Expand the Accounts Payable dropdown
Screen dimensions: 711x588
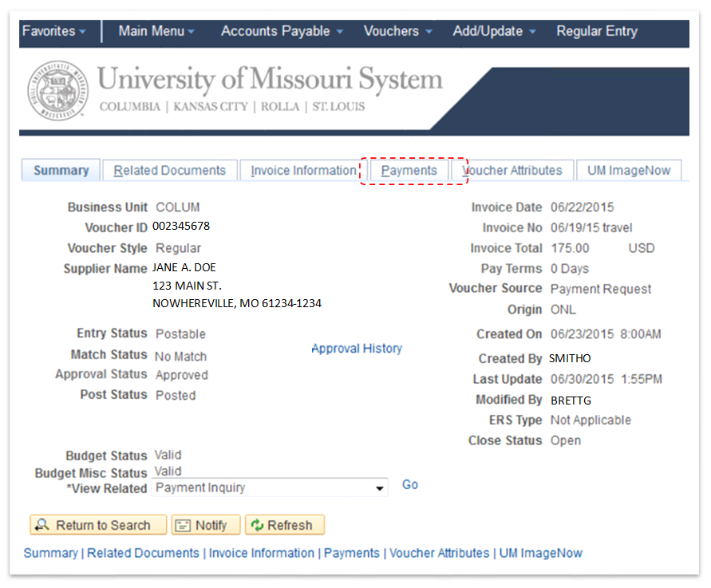coord(339,31)
